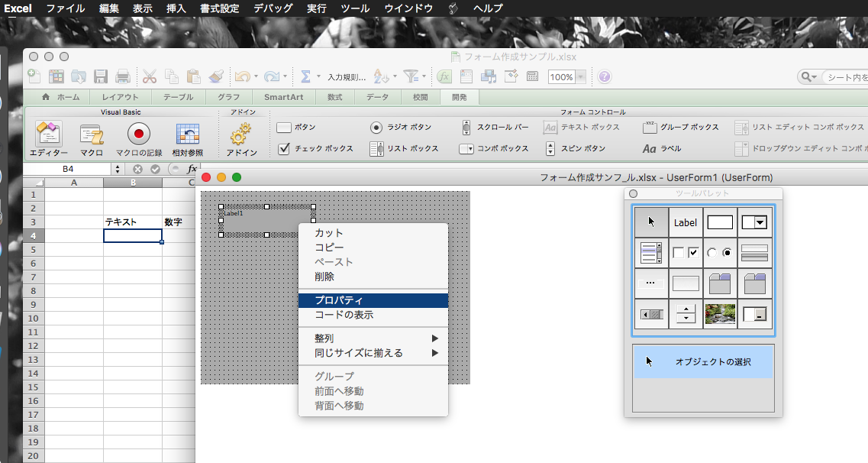Screen dimensions: 868x463
Task: Open the デバッグ menu in menu bar
Action: click(x=273, y=8)
